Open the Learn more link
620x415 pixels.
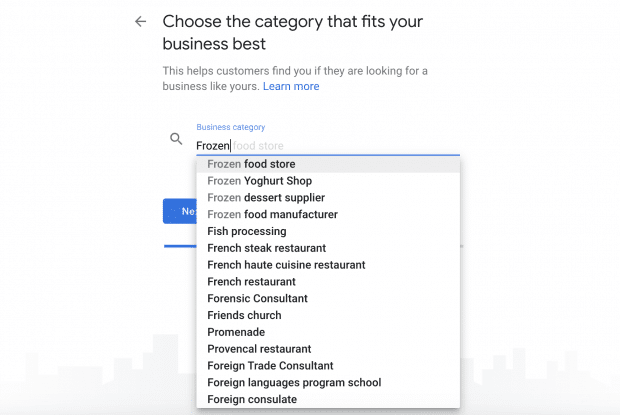[x=291, y=87]
